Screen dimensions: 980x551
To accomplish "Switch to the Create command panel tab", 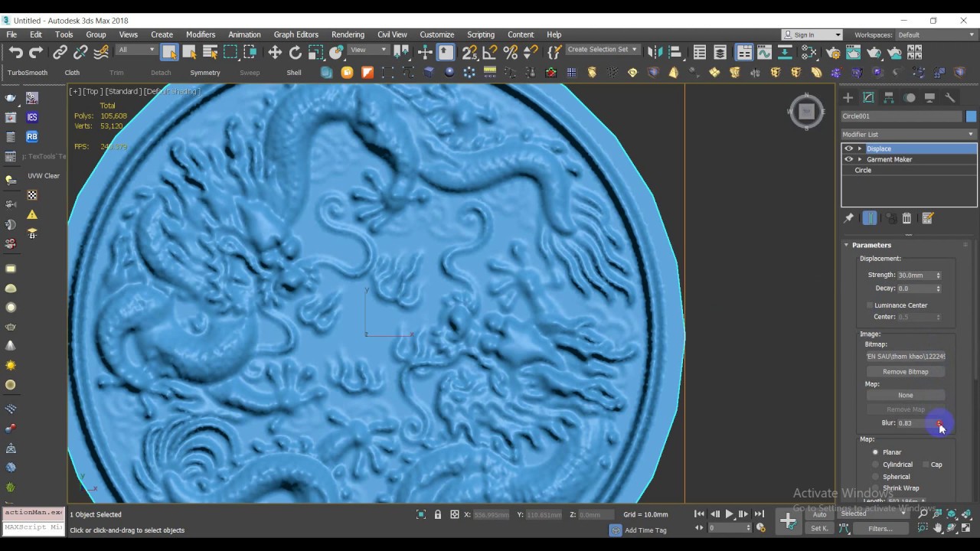I will 848,98.
